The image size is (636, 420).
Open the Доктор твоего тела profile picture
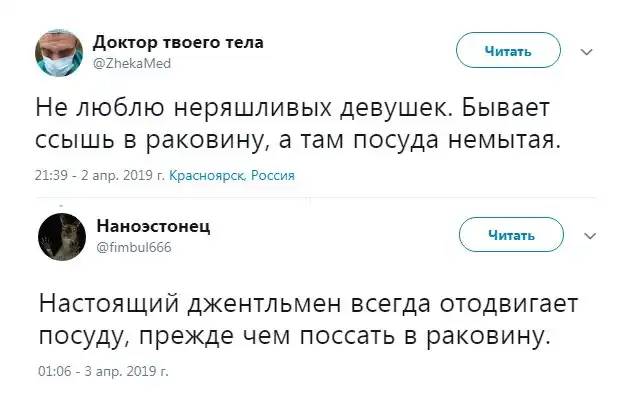[60, 51]
